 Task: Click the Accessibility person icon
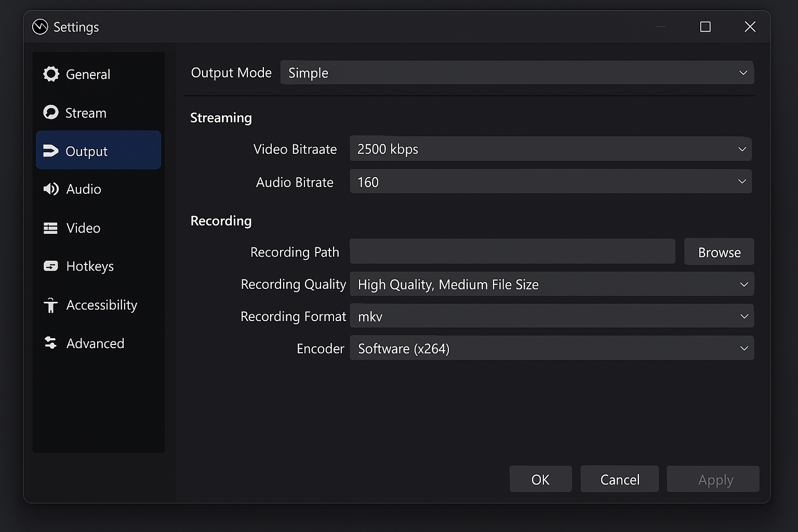click(51, 305)
